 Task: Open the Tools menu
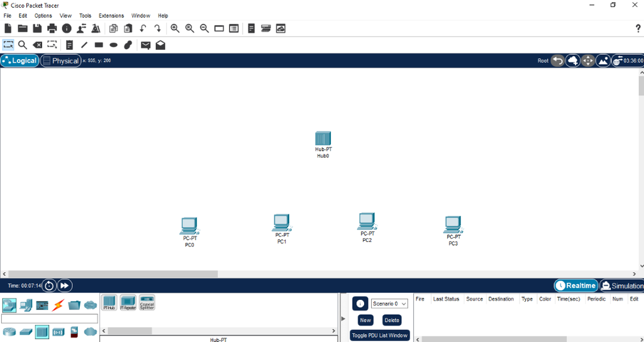click(x=85, y=16)
